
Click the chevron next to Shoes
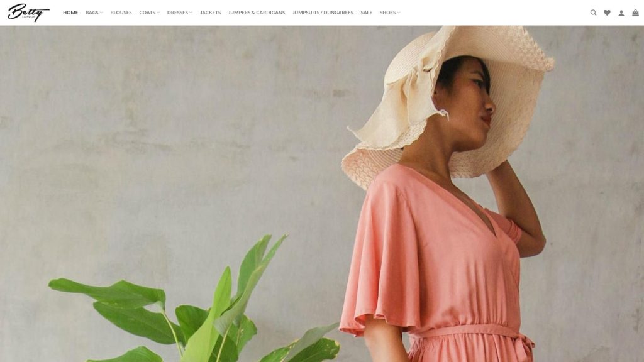pos(398,13)
